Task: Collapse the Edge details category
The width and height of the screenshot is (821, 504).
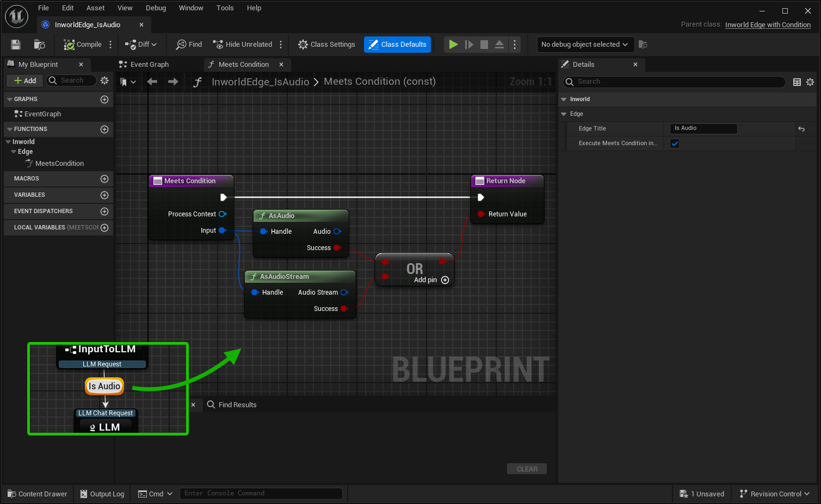Action: click(x=564, y=114)
